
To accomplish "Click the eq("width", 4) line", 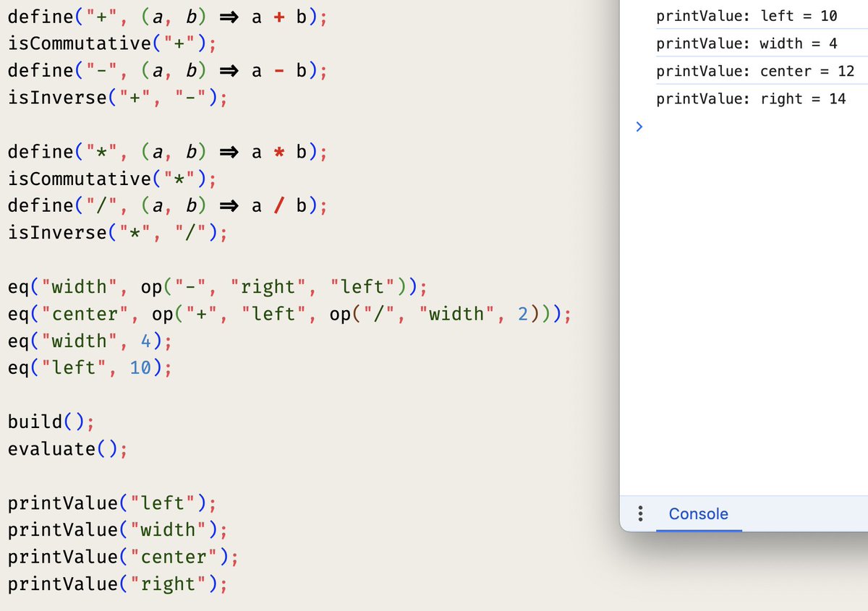I will point(90,341).
